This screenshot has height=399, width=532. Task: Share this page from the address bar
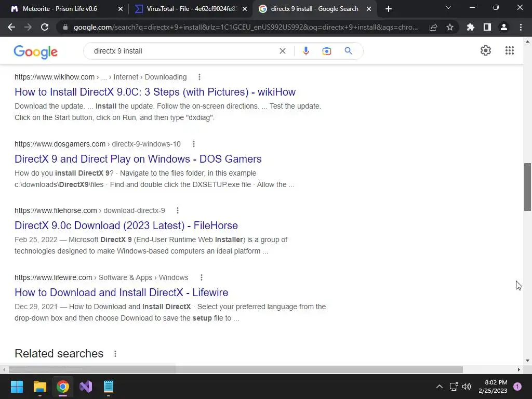(x=433, y=27)
